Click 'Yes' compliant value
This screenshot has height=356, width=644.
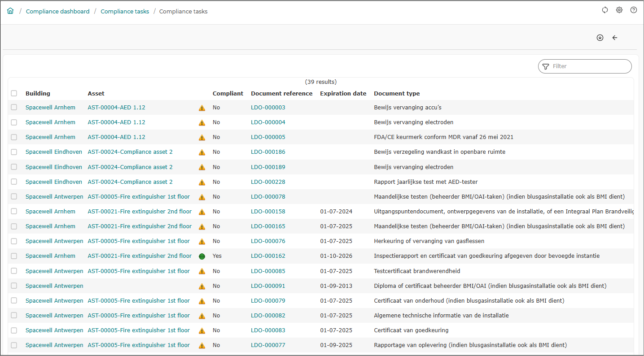217,256
